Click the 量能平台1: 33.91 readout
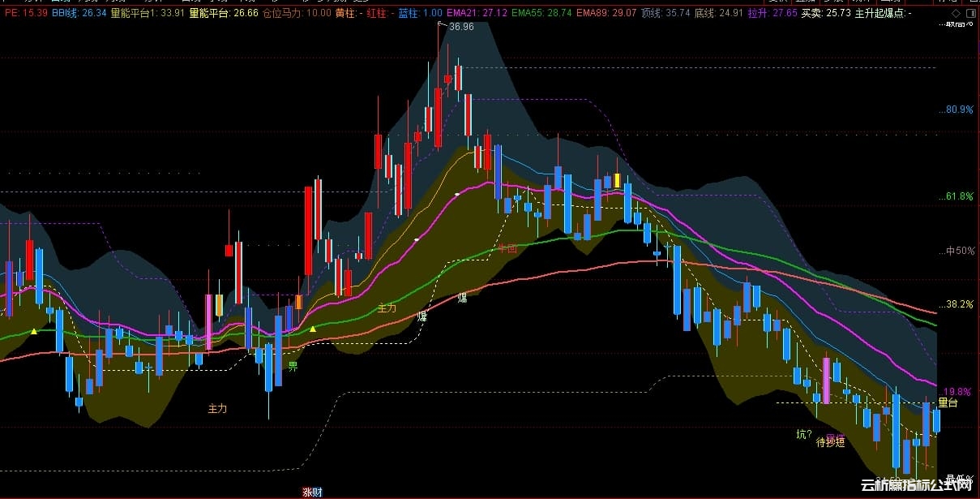The width and height of the screenshot is (980, 499). (x=148, y=14)
